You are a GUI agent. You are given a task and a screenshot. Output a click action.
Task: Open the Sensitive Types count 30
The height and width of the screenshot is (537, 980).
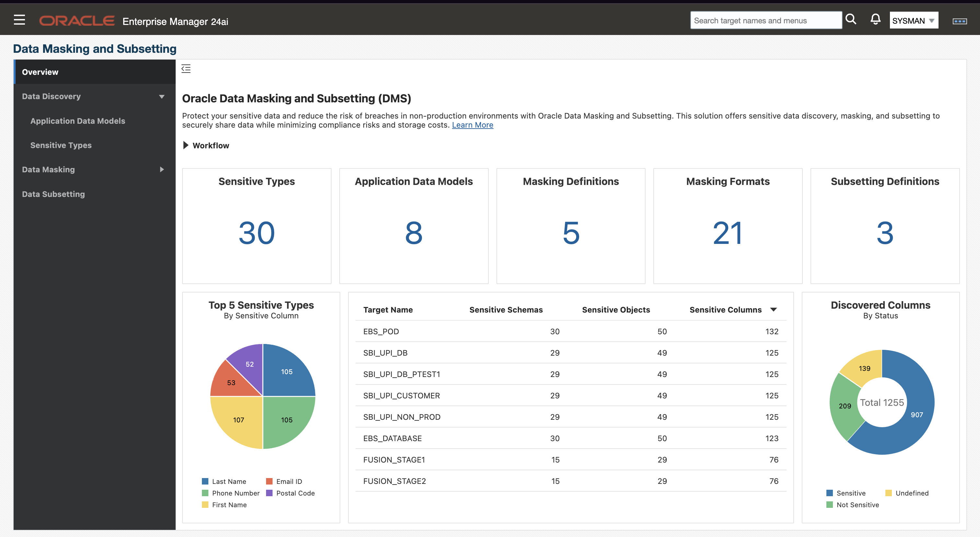pyautogui.click(x=256, y=233)
